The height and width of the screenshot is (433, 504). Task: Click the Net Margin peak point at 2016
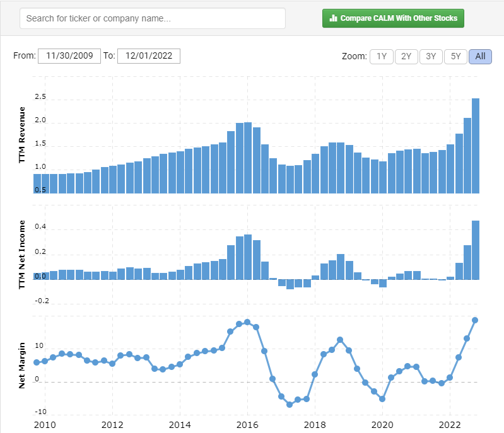pos(247,322)
